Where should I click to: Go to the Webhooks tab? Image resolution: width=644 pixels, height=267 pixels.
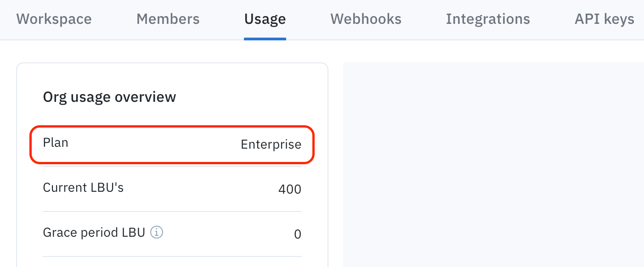tap(366, 19)
